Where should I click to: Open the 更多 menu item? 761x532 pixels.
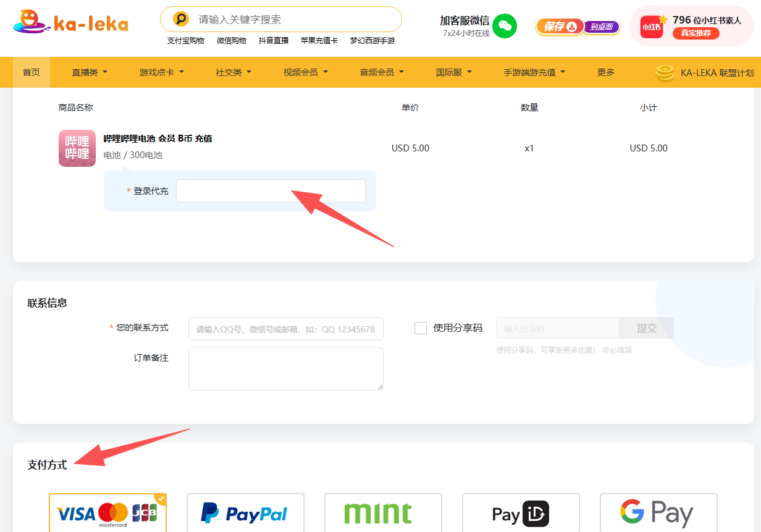tap(606, 72)
